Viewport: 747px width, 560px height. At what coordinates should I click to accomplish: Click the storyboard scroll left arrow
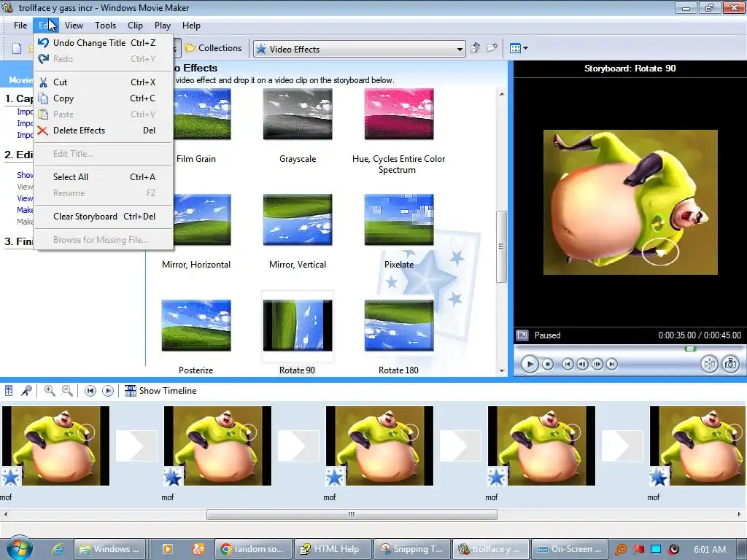click(x=6, y=515)
